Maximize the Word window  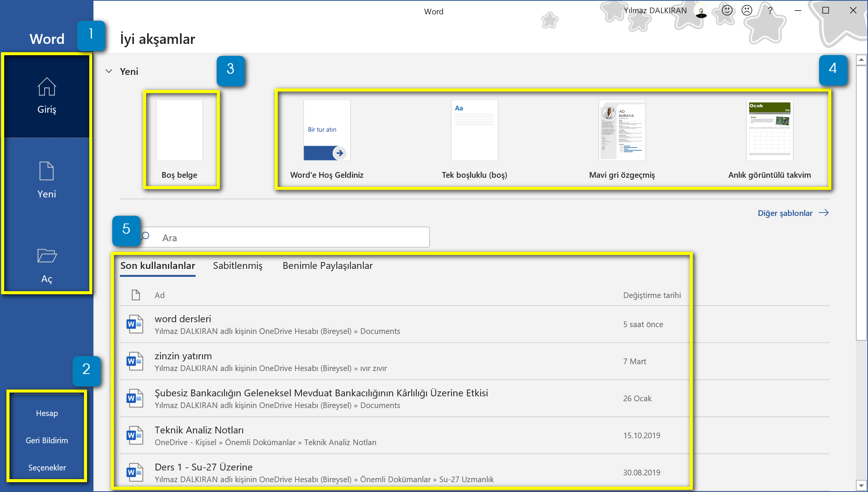tap(826, 11)
